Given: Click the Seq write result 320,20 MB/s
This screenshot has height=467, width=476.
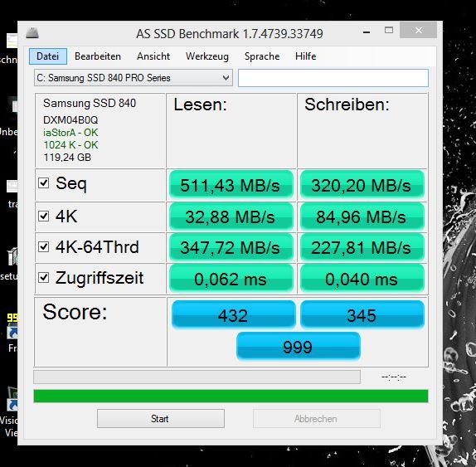Looking at the screenshot, I should point(362,185).
